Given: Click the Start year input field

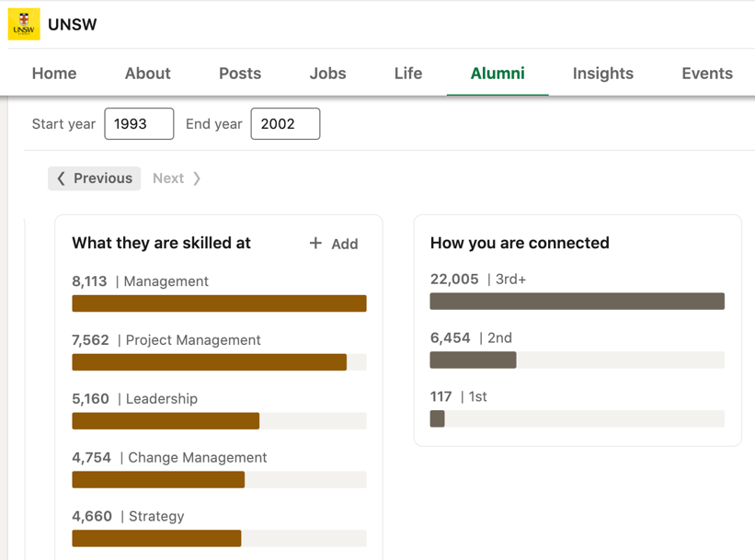Looking at the screenshot, I should [x=139, y=124].
